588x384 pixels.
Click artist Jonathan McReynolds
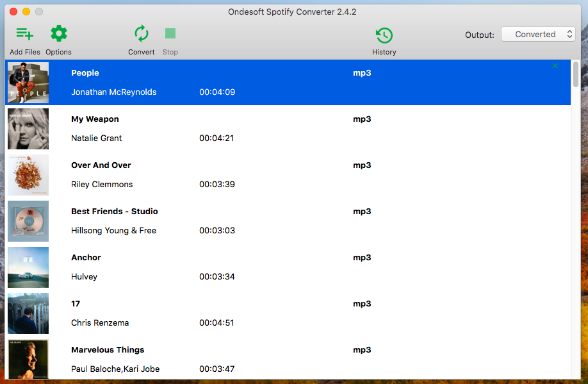[x=113, y=92]
